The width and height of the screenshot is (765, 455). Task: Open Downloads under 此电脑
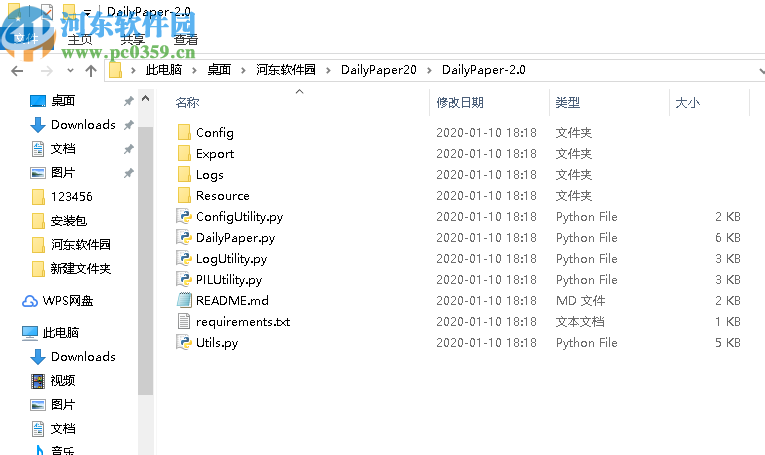tap(73, 356)
